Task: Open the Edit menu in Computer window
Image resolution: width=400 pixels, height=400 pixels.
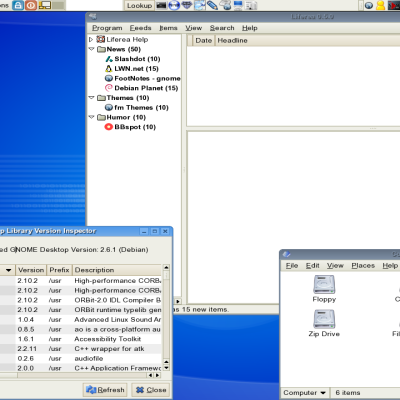Action: tap(312, 266)
